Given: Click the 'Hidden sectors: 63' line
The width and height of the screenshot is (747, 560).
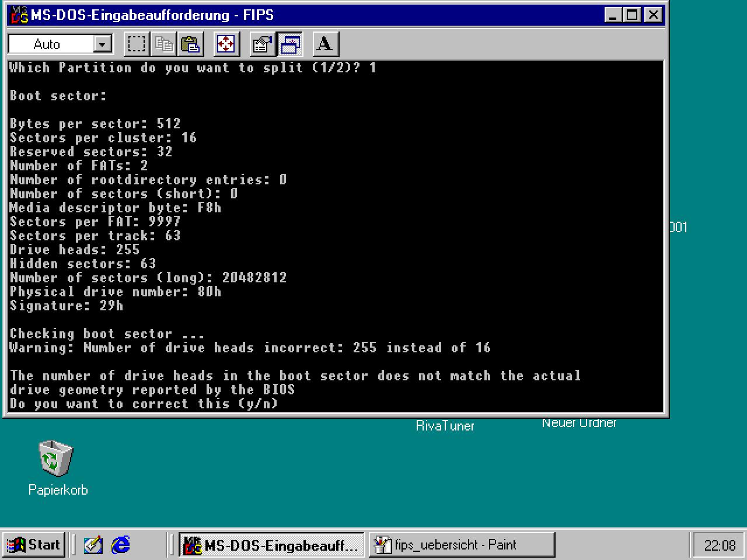Looking at the screenshot, I should pyautogui.click(x=83, y=264).
